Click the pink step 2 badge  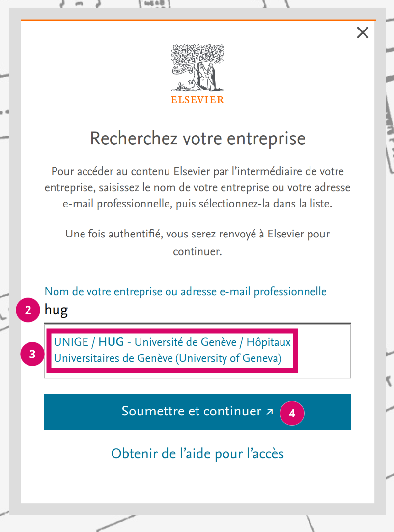(x=28, y=310)
